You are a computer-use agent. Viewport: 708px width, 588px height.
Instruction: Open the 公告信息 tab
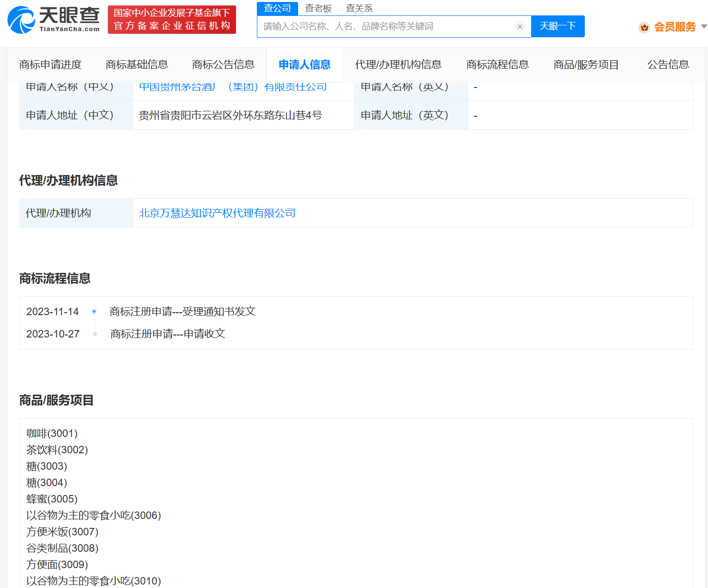pyautogui.click(x=668, y=65)
